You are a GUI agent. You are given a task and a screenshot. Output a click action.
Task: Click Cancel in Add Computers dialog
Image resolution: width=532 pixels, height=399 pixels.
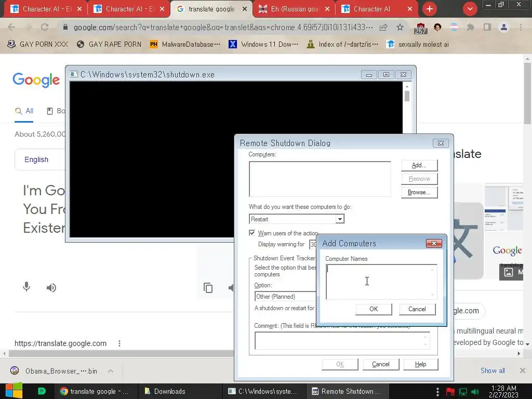point(417,309)
